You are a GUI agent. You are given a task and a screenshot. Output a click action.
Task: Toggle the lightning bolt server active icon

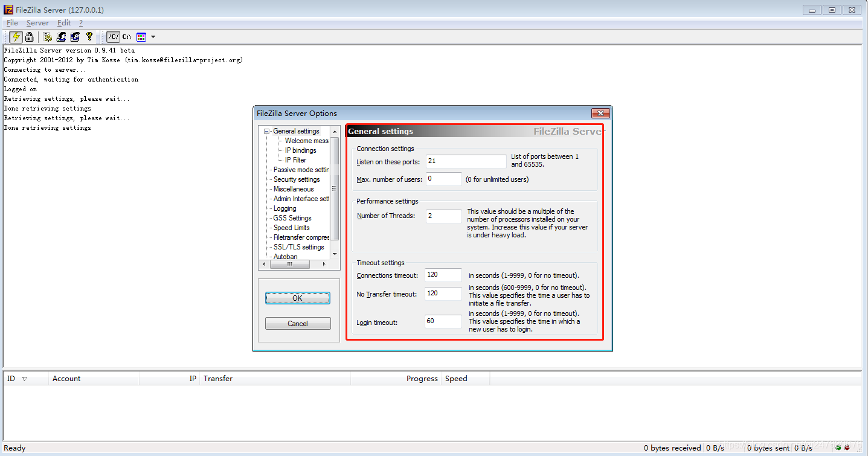[16, 37]
